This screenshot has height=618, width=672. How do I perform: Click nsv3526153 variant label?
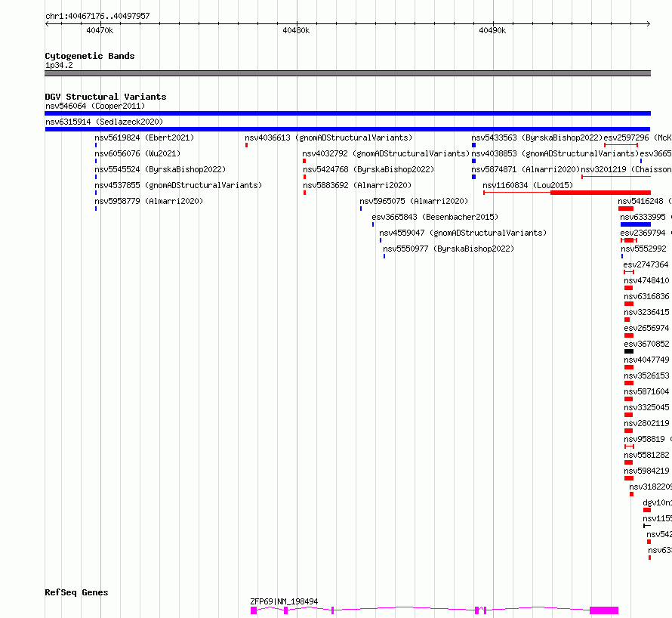pyautogui.click(x=647, y=375)
